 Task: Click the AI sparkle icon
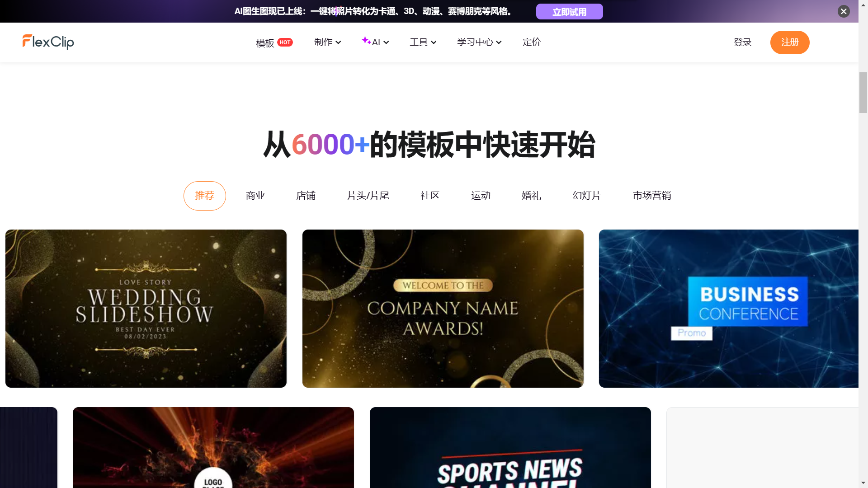point(366,40)
